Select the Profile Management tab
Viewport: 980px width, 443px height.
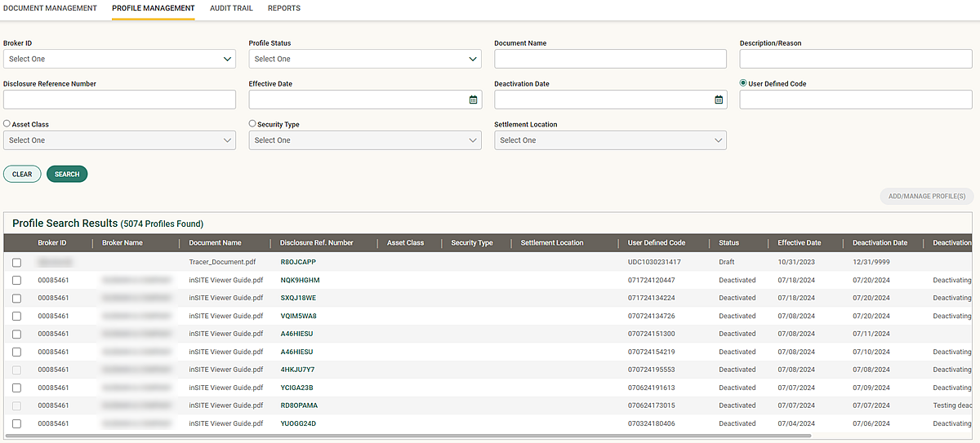pos(154,8)
